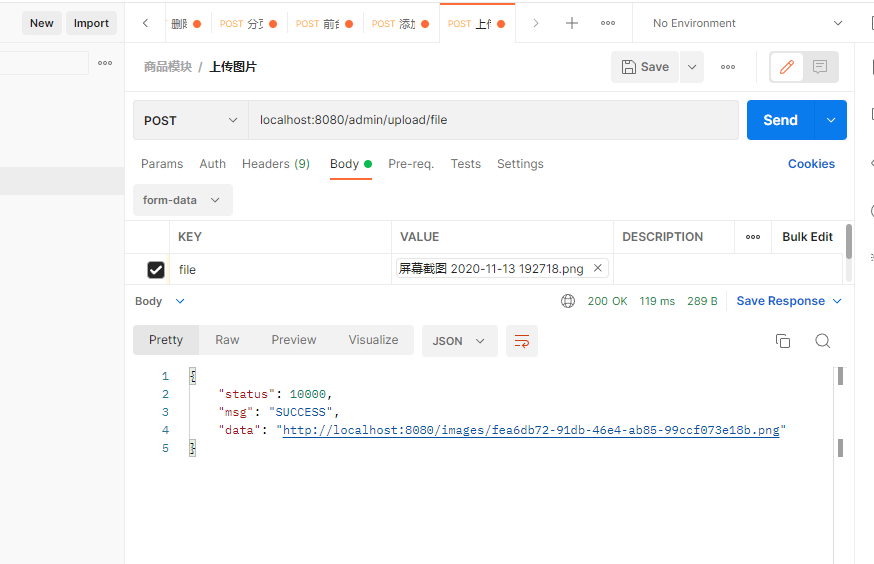Change the form-data body type dropdown
This screenshot has height=564, width=874.
[x=182, y=200]
